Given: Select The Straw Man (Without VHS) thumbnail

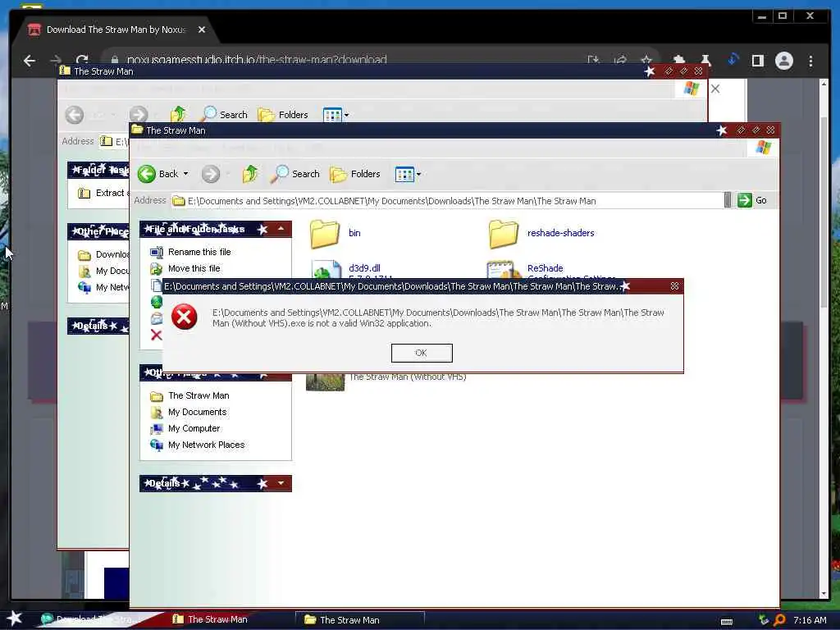Looking at the screenshot, I should click(325, 381).
